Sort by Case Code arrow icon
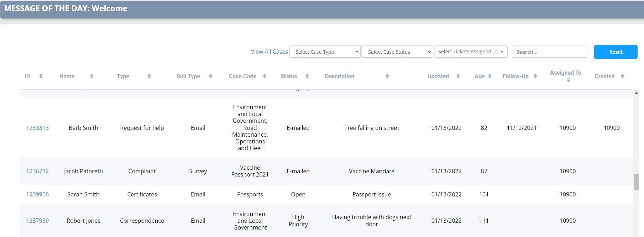This screenshot has width=644, height=237. (x=265, y=76)
